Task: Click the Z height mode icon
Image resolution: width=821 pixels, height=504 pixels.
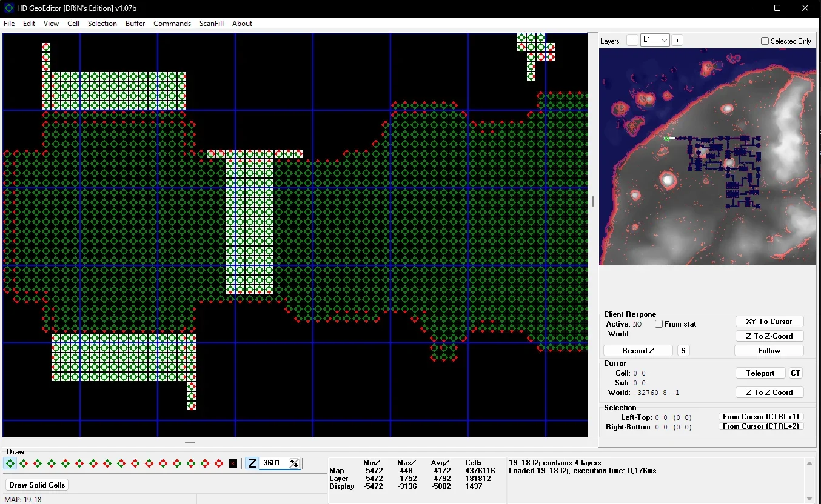Action: (252, 463)
